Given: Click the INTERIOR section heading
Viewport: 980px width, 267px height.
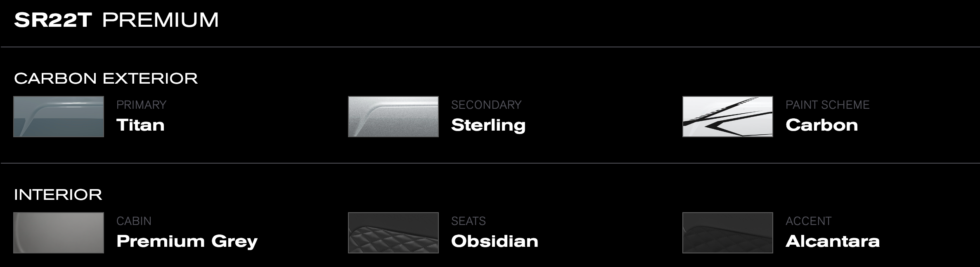Looking at the screenshot, I should click(x=58, y=194).
